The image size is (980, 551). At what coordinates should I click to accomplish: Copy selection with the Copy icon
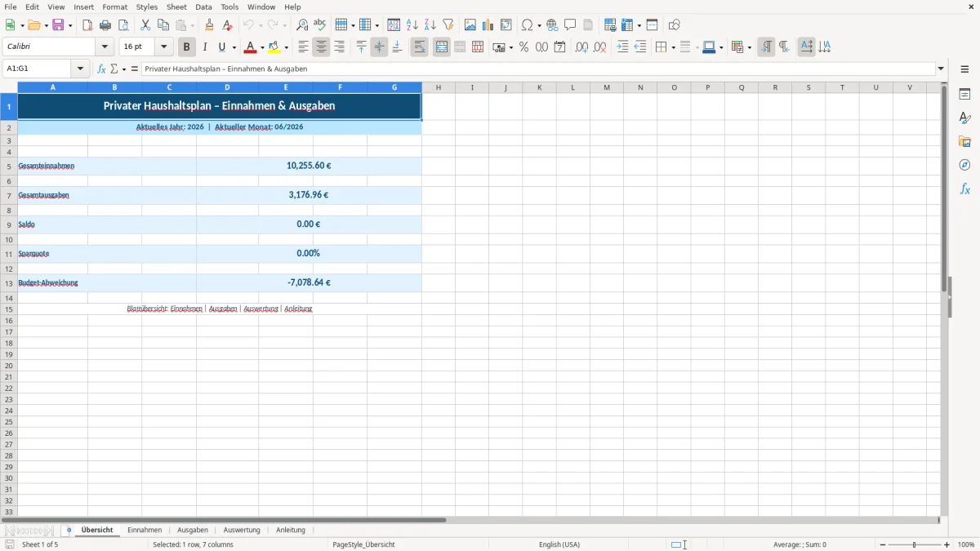[163, 25]
